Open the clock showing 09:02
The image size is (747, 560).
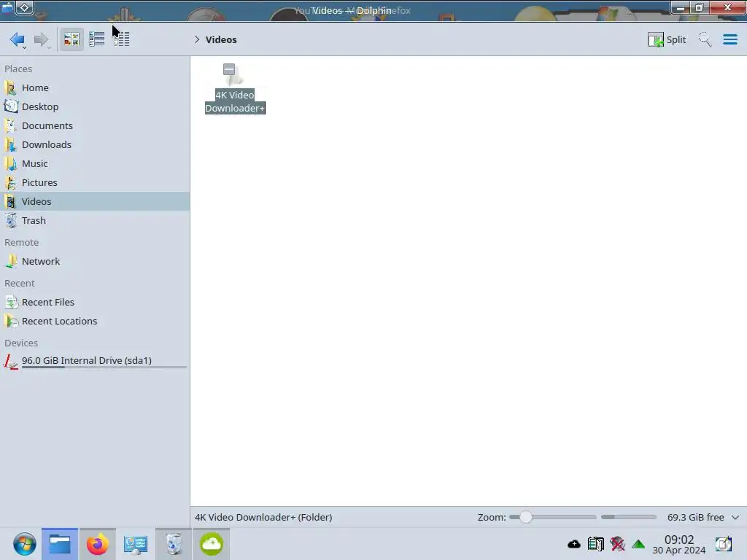(679, 544)
